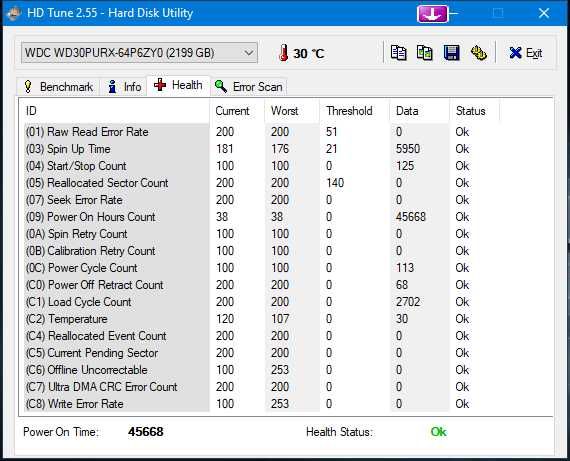This screenshot has height=461, width=570.
Task: Click the copy screenshot toolbar icon
Action: [x=425, y=53]
